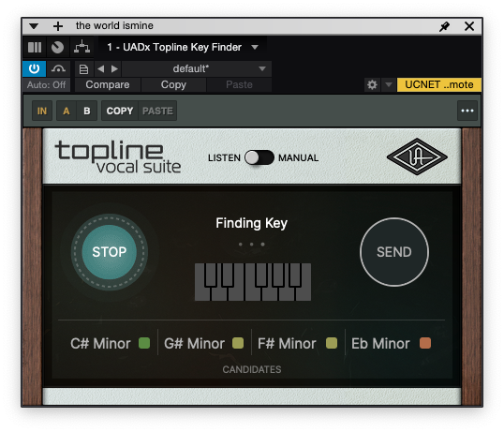504x432 pixels.
Task: Open the three-dot options menu
Action: click(x=467, y=111)
